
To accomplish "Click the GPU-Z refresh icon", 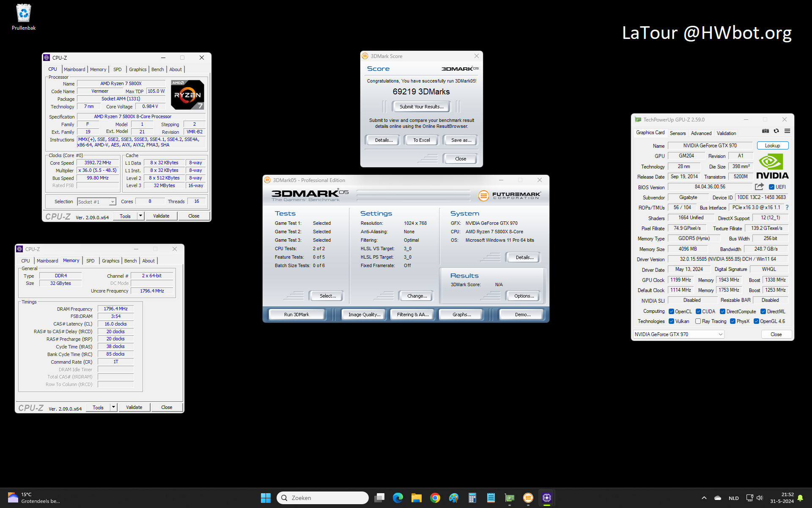I will point(776,131).
